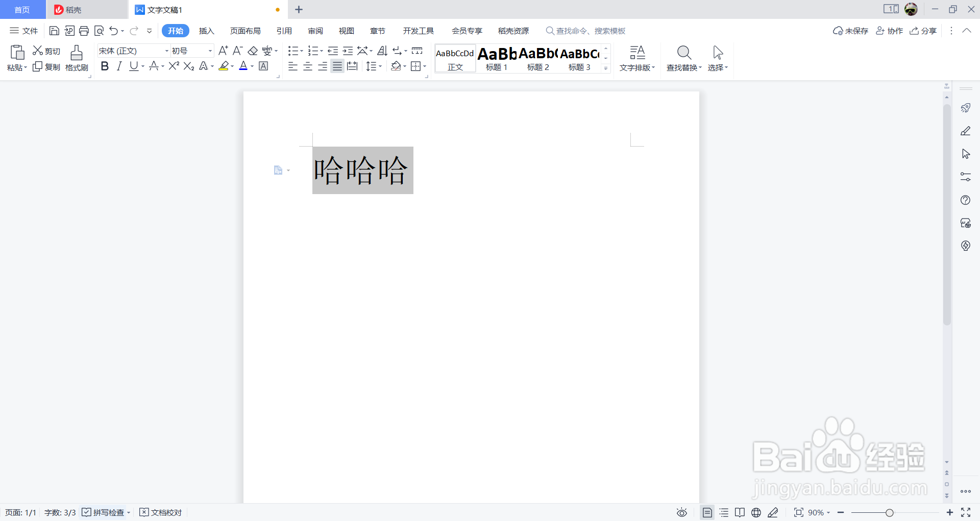Click the command search field

[x=586, y=31]
